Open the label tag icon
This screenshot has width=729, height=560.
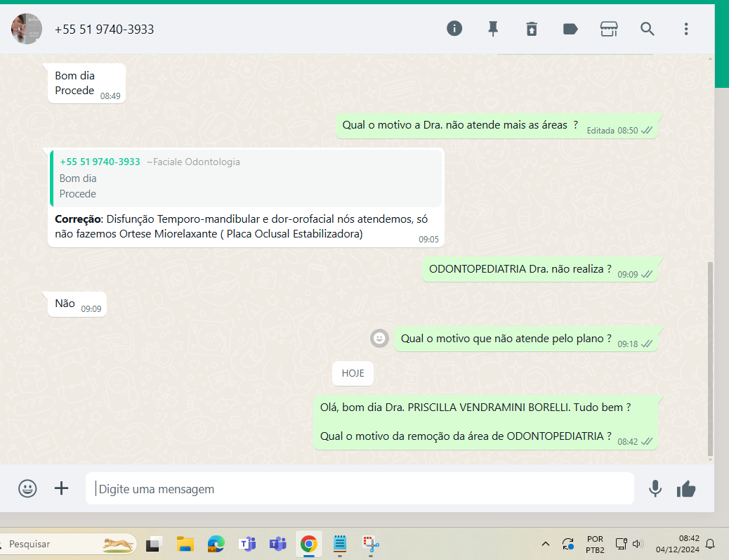point(570,29)
